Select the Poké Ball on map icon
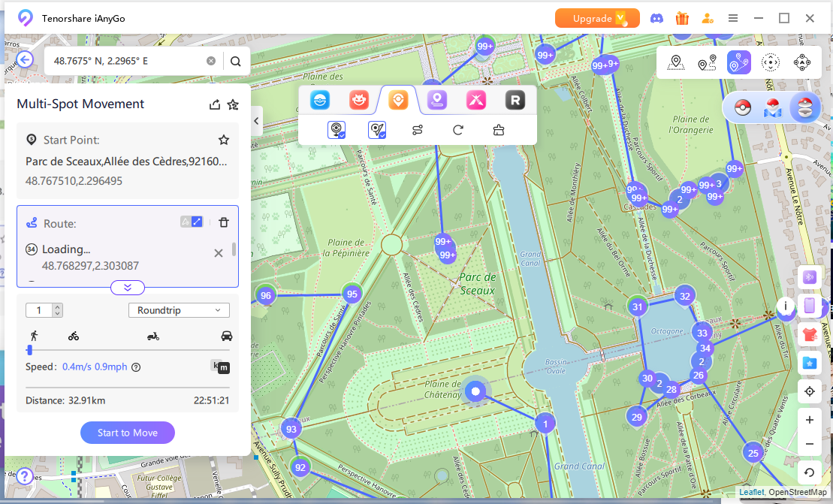The width and height of the screenshot is (833, 504). tap(773, 108)
